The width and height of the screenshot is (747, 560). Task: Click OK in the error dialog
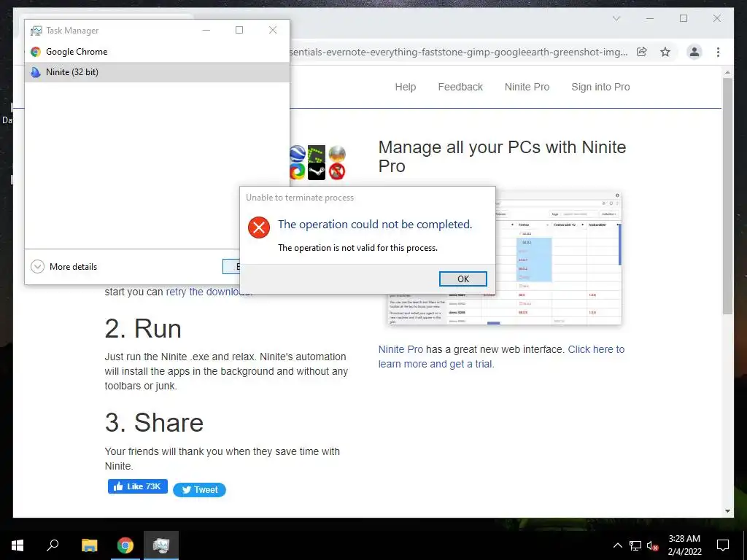[462, 279]
